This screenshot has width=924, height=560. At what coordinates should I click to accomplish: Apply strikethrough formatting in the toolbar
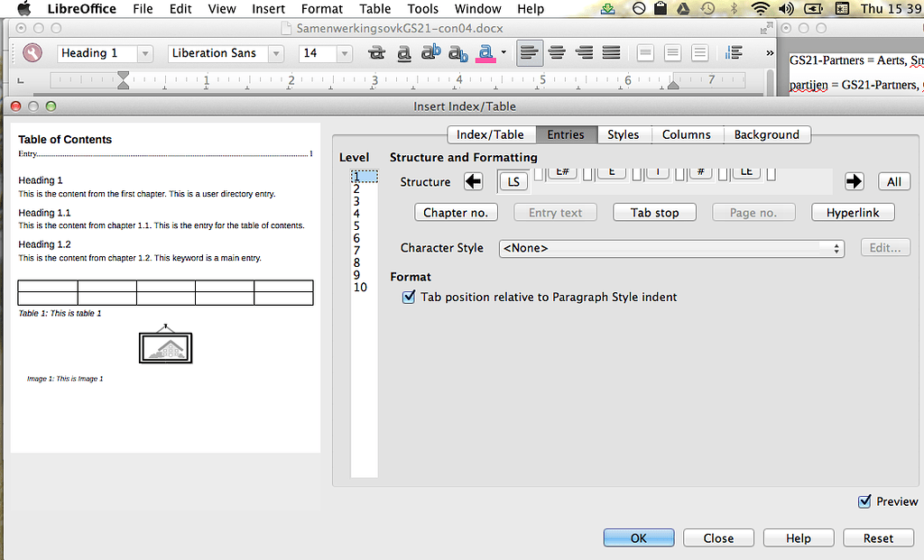pyautogui.click(x=376, y=54)
